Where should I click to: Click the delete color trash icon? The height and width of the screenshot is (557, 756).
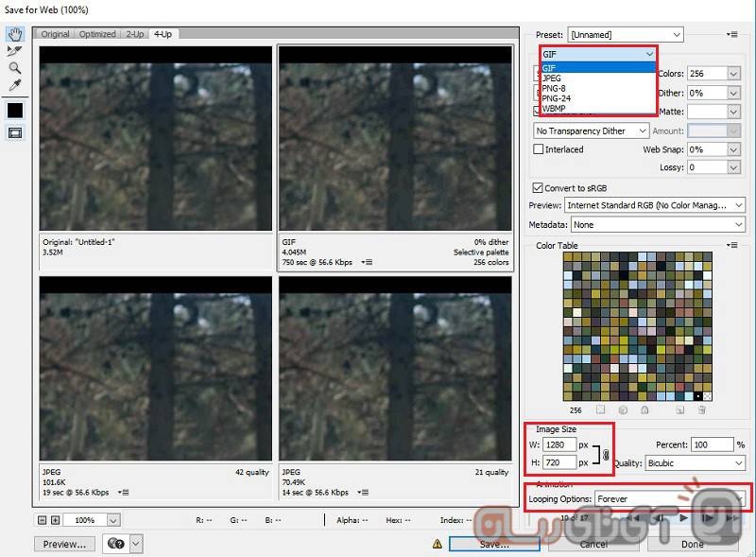701,410
